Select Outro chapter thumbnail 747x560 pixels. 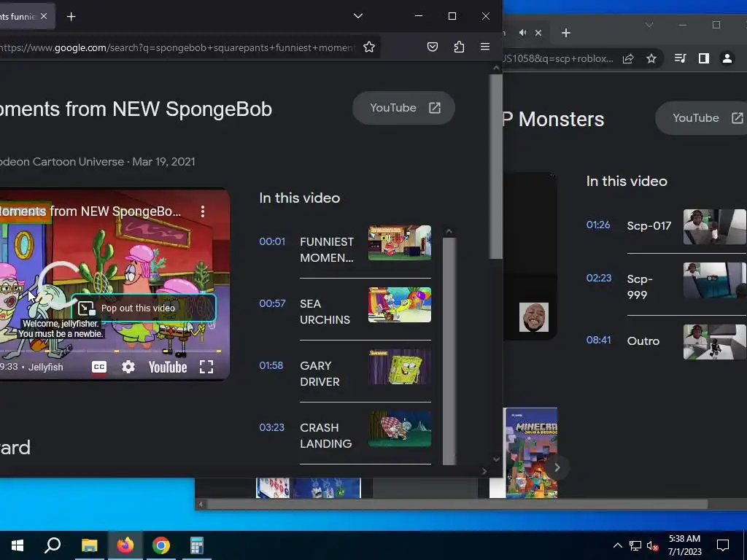pyautogui.click(x=715, y=342)
